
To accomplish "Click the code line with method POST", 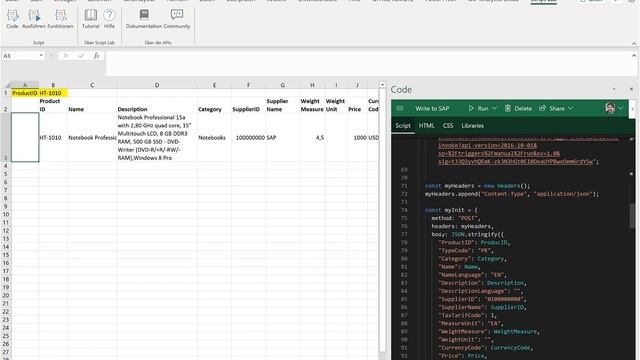I will coord(456,218).
